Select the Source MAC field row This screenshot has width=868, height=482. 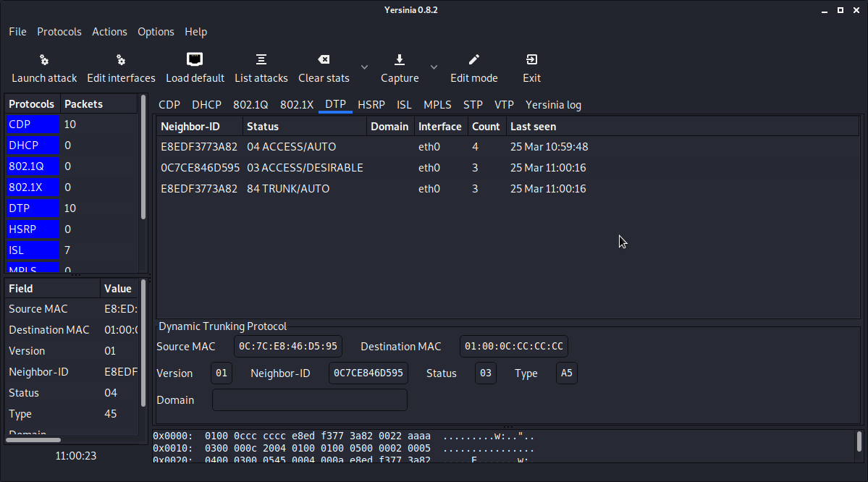(72, 309)
